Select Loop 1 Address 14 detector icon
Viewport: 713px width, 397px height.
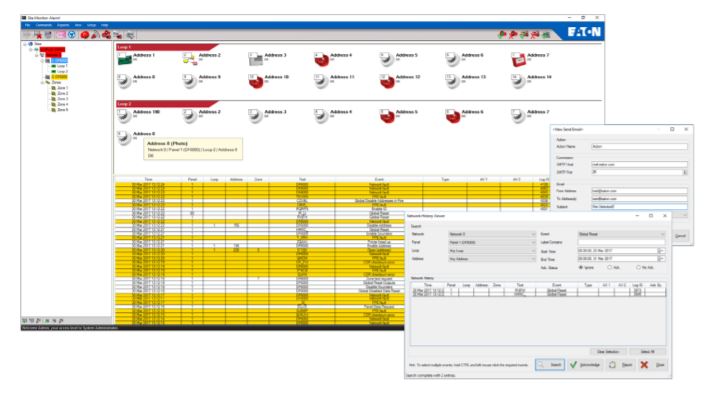pyautogui.click(x=518, y=81)
